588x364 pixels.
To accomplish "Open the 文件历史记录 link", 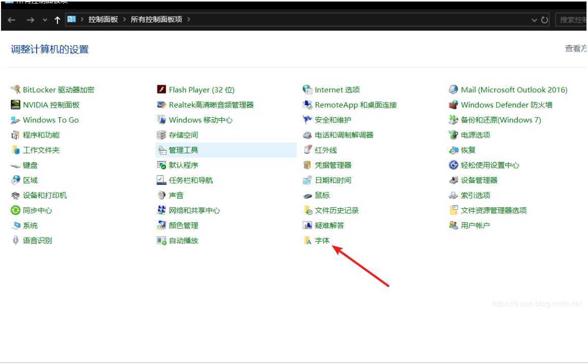I will 337,210.
